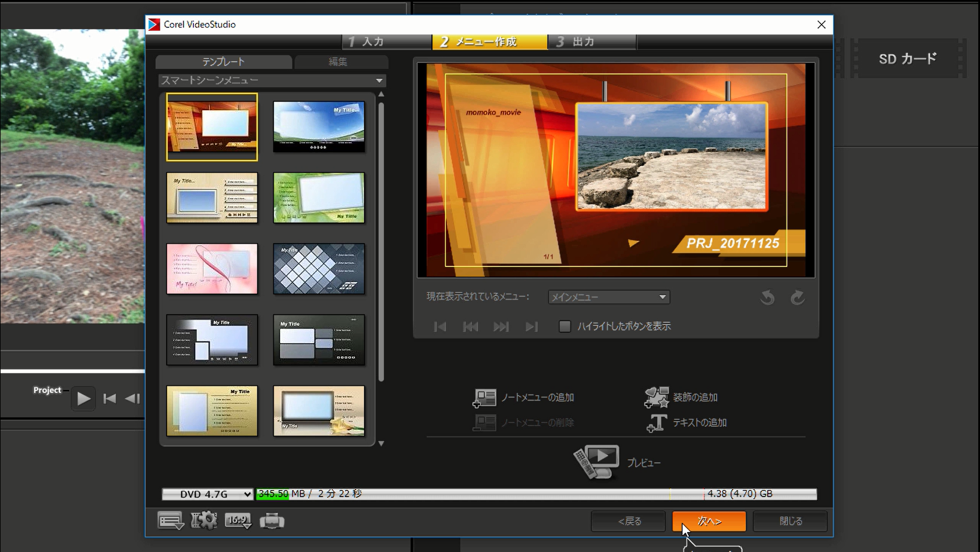Image resolution: width=980 pixels, height=552 pixels.
Task: Click the disc burner icon in bottom toolbar
Action: (272, 521)
